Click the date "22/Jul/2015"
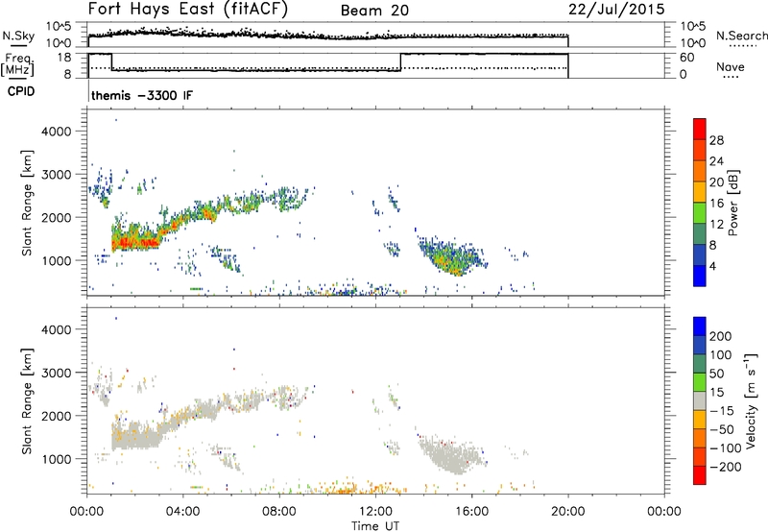Viewport: 768px width, 532px height. 616,10
